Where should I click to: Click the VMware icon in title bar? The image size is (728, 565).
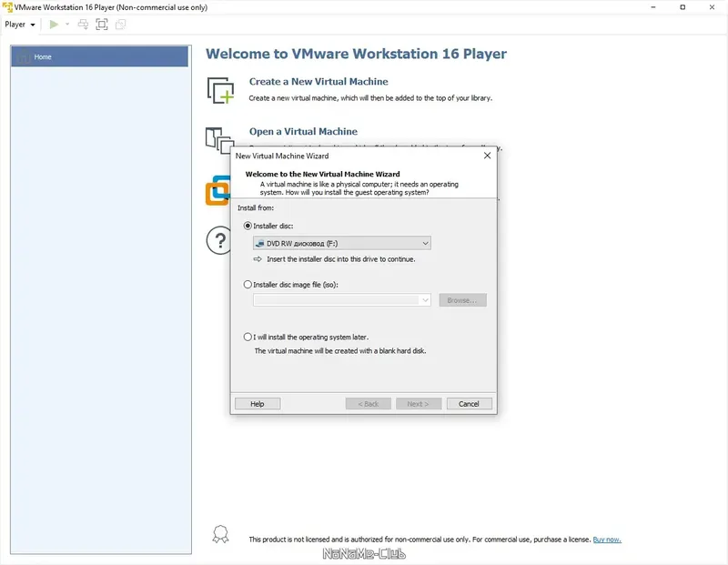[x=7, y=7]
